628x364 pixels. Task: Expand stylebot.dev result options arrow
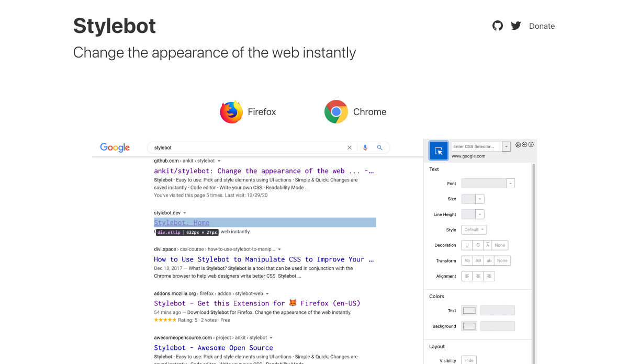coord(185,213)
